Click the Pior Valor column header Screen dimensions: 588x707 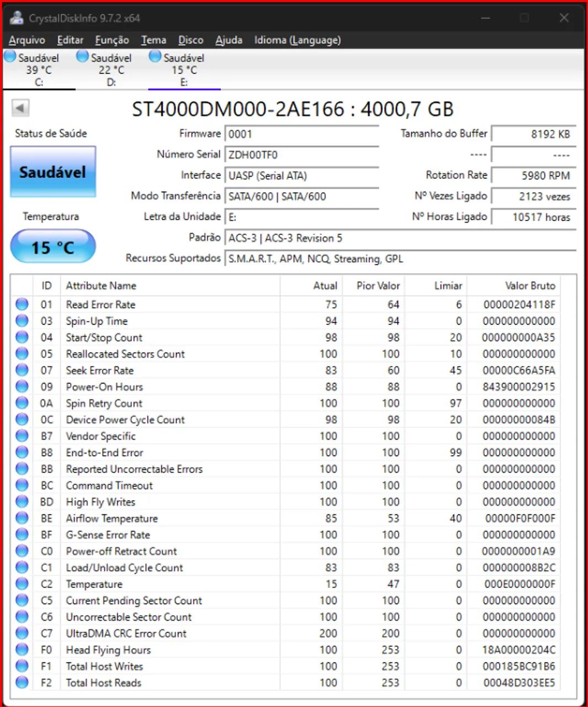click(x=373, y=286)
